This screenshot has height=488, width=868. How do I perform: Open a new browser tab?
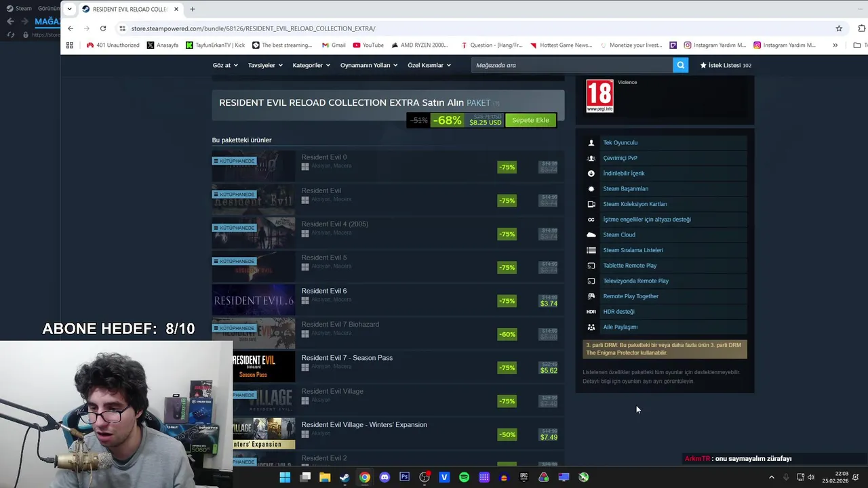[193, 9]
